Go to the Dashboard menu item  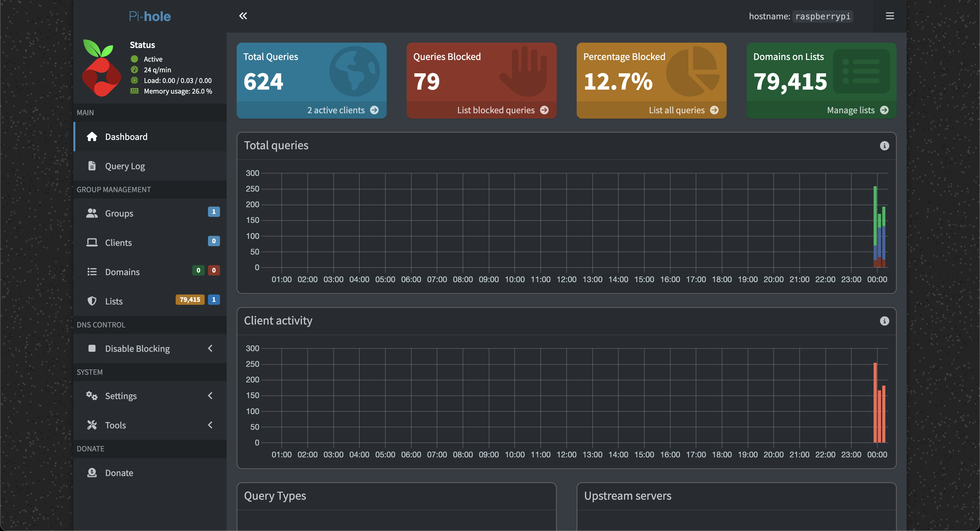coord(126,137)
